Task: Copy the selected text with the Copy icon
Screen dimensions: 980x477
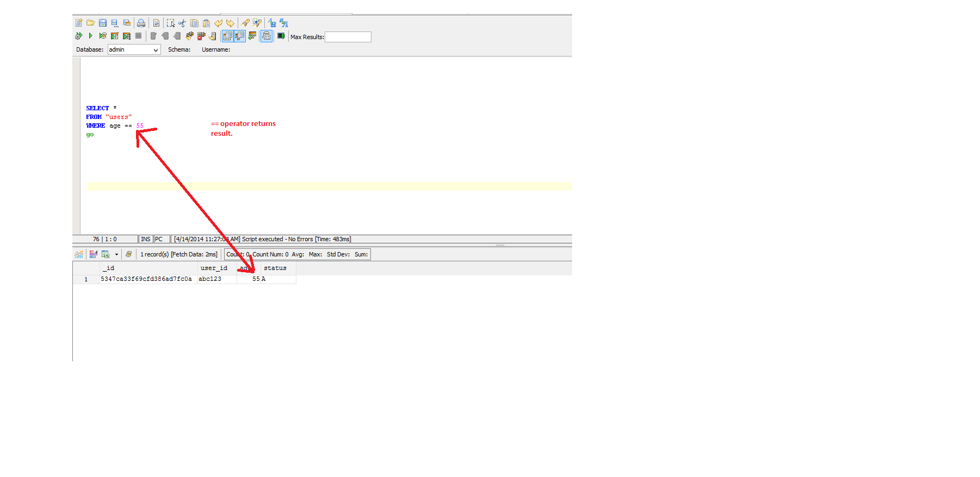Action: coord(194,23)
